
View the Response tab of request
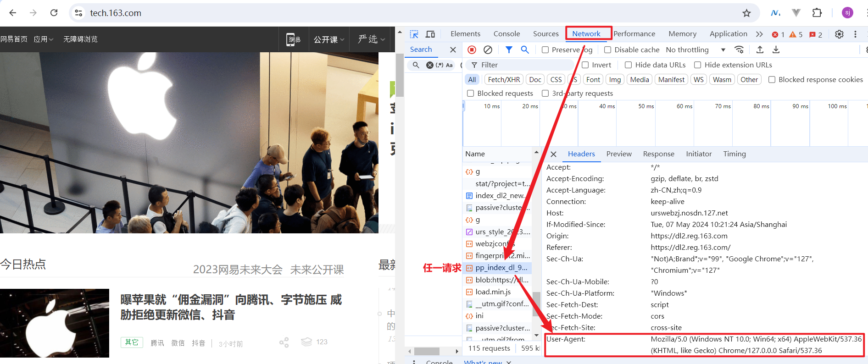pyautogui.click(x=658, y=154)
